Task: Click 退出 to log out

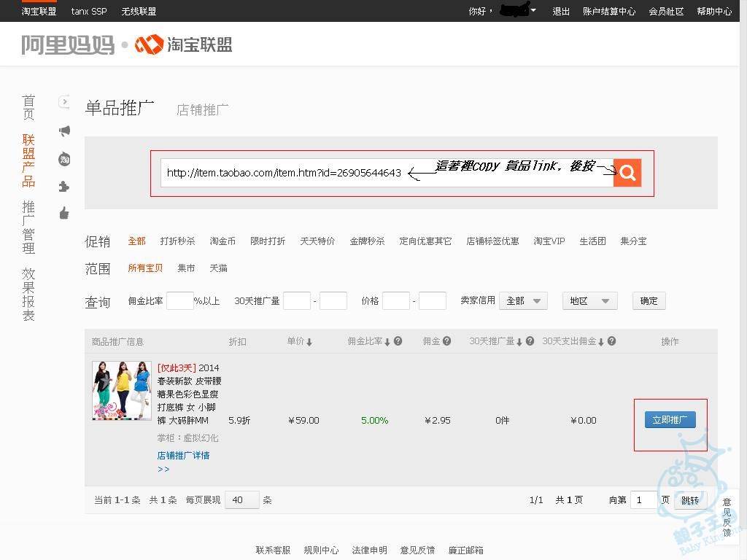Action: (x=561, y=11)
